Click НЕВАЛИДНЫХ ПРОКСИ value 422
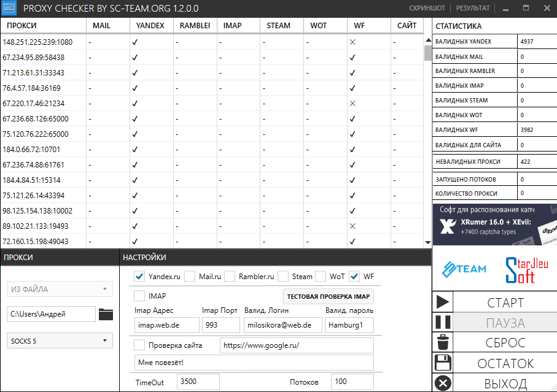Screen dimensions: 557x392 pyautogui.click(x=526, y=162)
